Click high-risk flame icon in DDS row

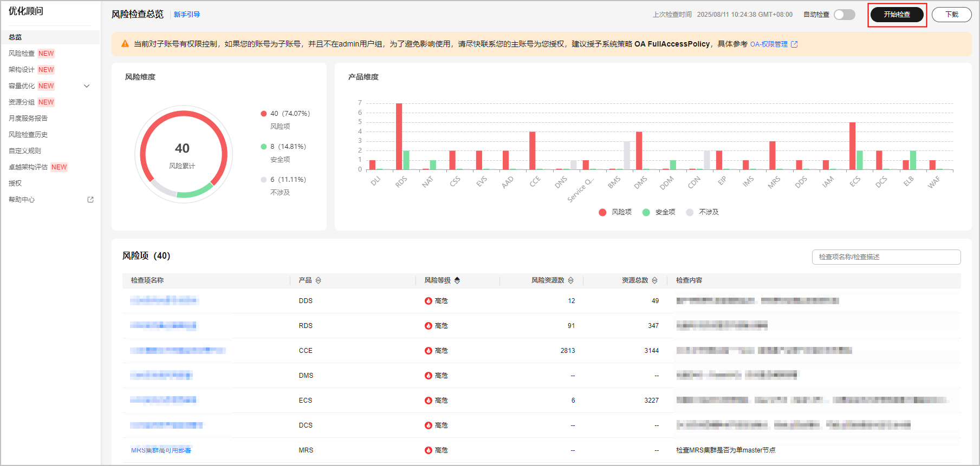click(429, 301)
